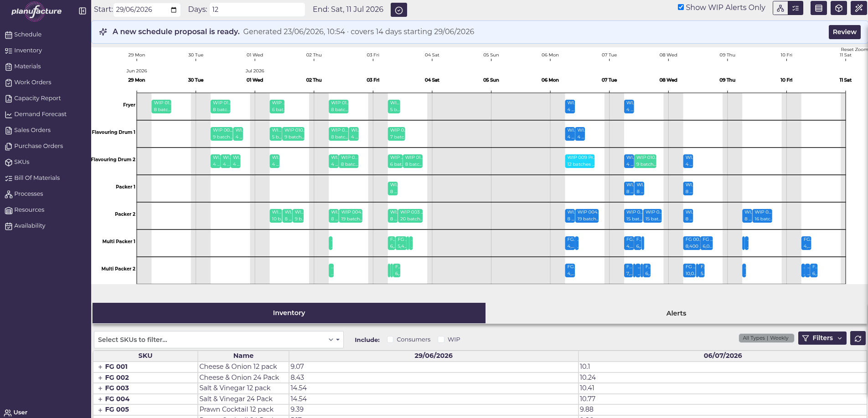Click the All Types | Weekly badge
Viewport: 868px width, 418px height.
tap(766, 338)
